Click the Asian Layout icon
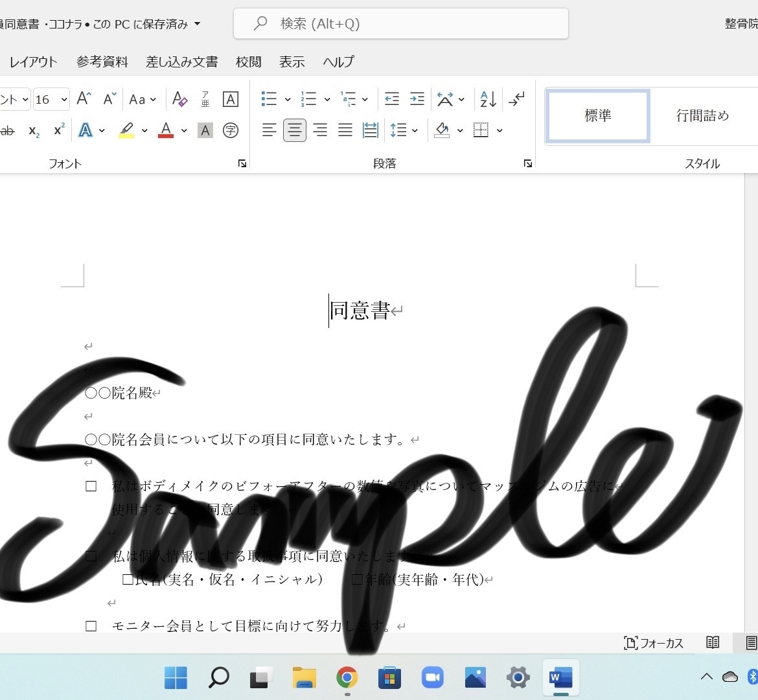 [x=444, y=99]
